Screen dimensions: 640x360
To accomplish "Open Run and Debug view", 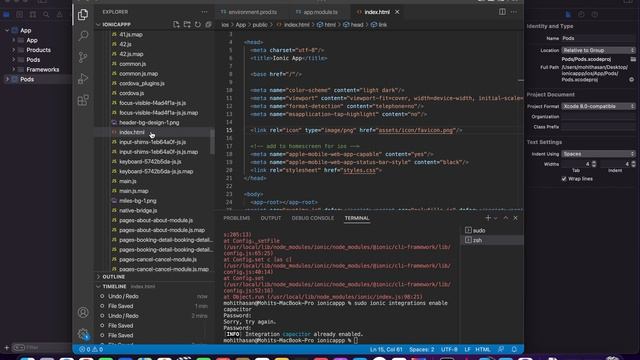I will pyautogui.click(x=83, y=78).
